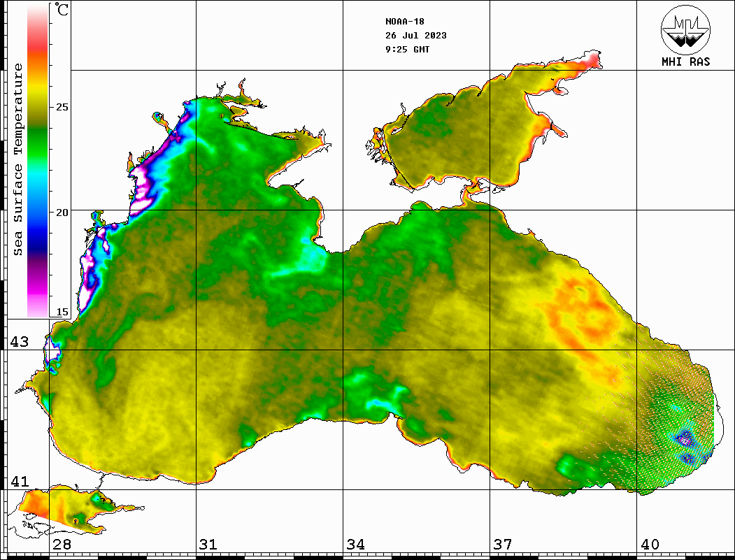This screenshot has height=560, width=735.
Task: Click latitude label '41'
Action: [x=20, y=482]
